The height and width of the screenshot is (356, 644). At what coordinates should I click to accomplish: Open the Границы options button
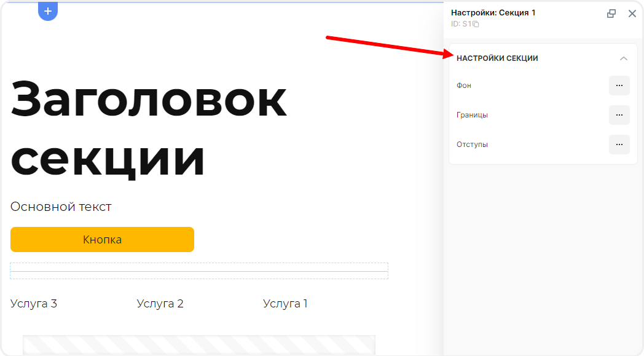point(619,115)
